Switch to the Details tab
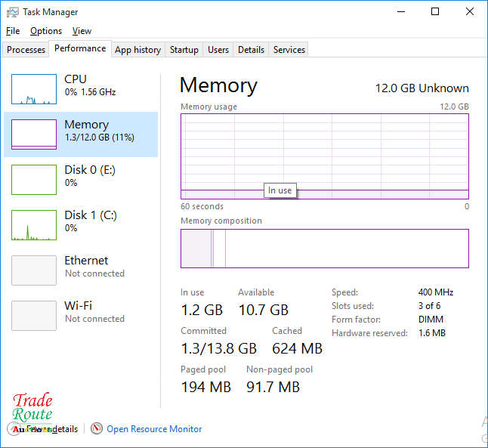The image size is (488, 448). point(251,50)
